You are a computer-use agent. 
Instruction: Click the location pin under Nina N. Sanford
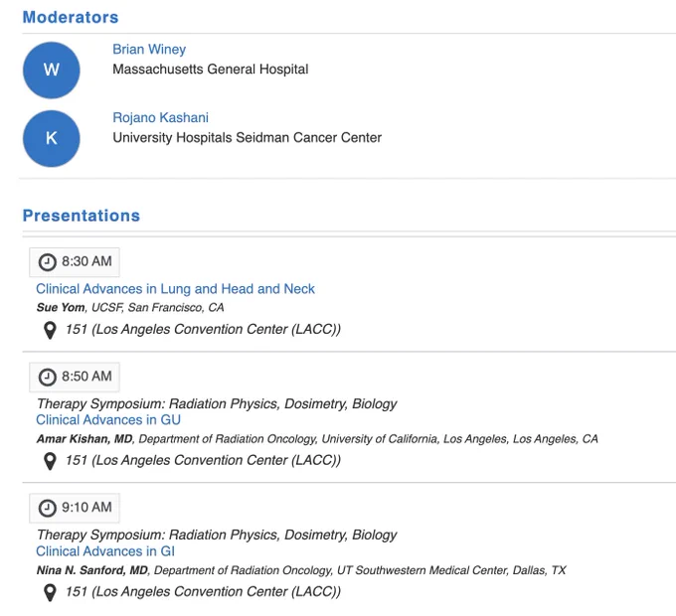click(x=50, y=593)
